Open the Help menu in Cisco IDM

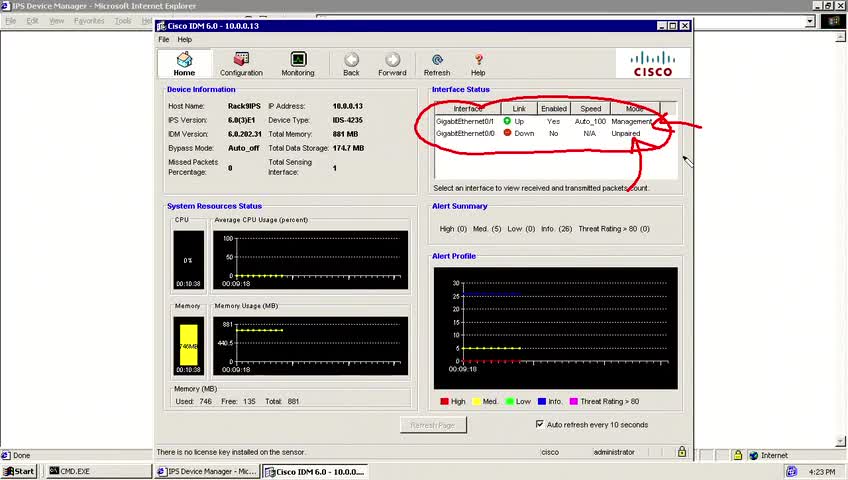point(184,39)
